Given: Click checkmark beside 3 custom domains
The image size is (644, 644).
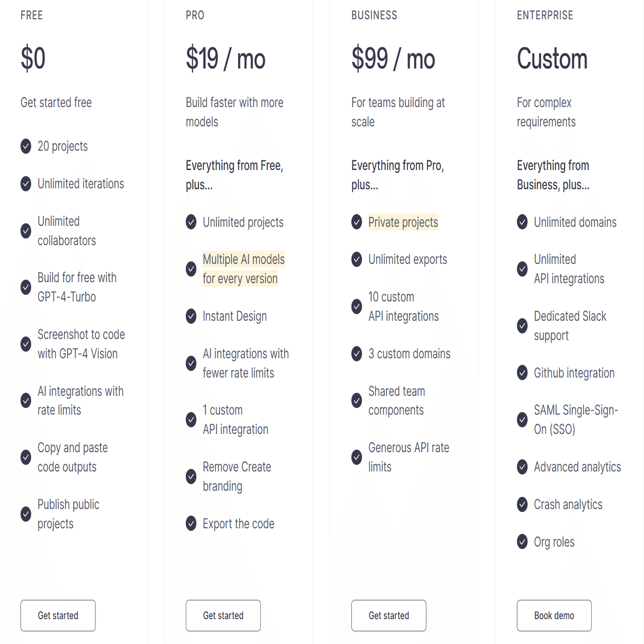Looking at the screenshot, I should [x=357, y=354].
